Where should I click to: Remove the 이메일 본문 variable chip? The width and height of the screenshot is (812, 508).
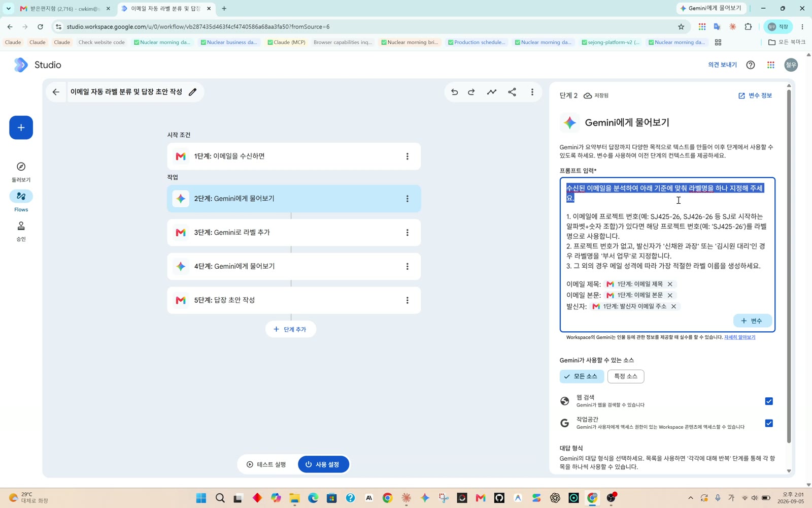pos(670,295)
